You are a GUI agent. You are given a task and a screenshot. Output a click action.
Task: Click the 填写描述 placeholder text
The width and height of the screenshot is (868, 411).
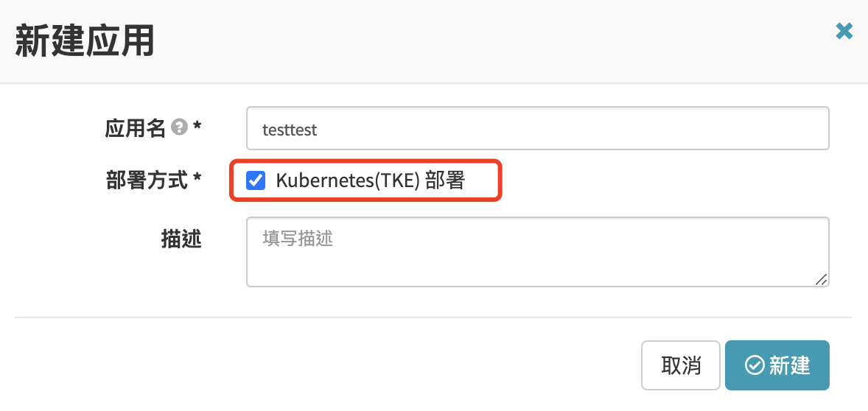coord(298,239)
